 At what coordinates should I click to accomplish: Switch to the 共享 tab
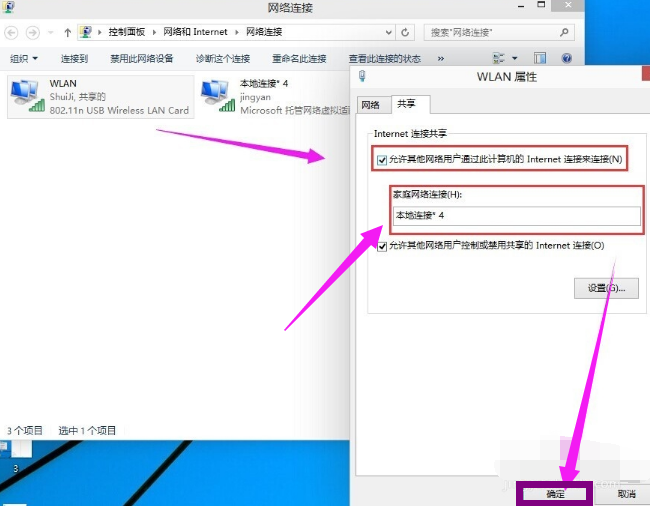point(405,103)
